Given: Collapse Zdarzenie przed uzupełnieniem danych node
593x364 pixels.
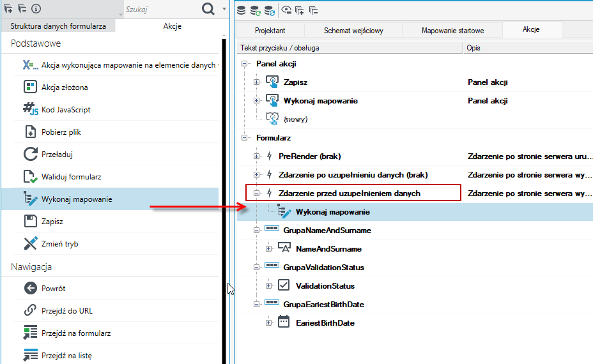Looking at the screenshot, I should [256, 193].
